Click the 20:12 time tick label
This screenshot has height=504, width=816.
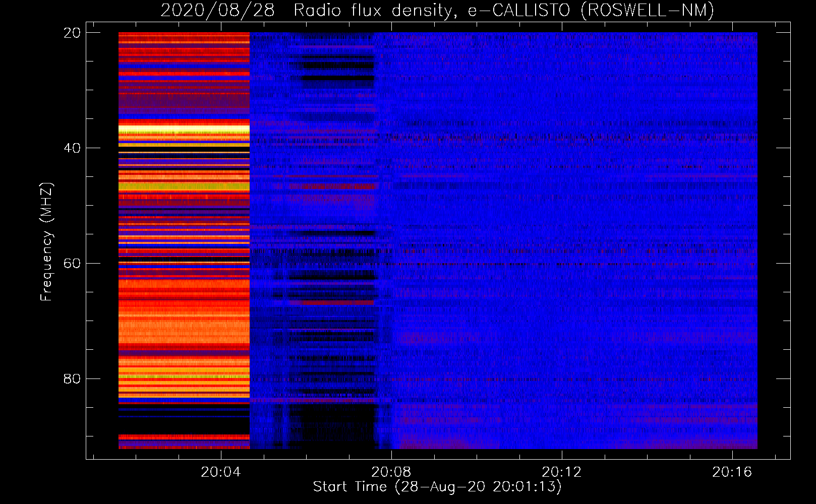pos(562,472)
